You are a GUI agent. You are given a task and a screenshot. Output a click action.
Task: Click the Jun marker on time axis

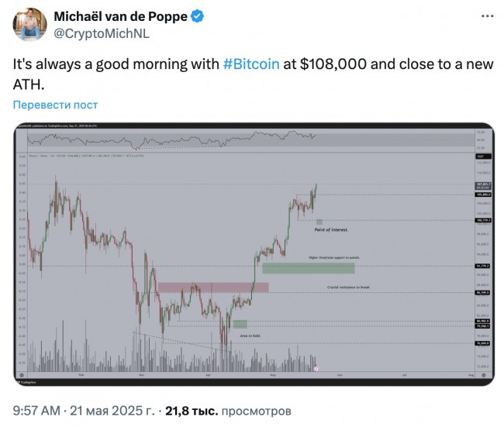[340, 375]
